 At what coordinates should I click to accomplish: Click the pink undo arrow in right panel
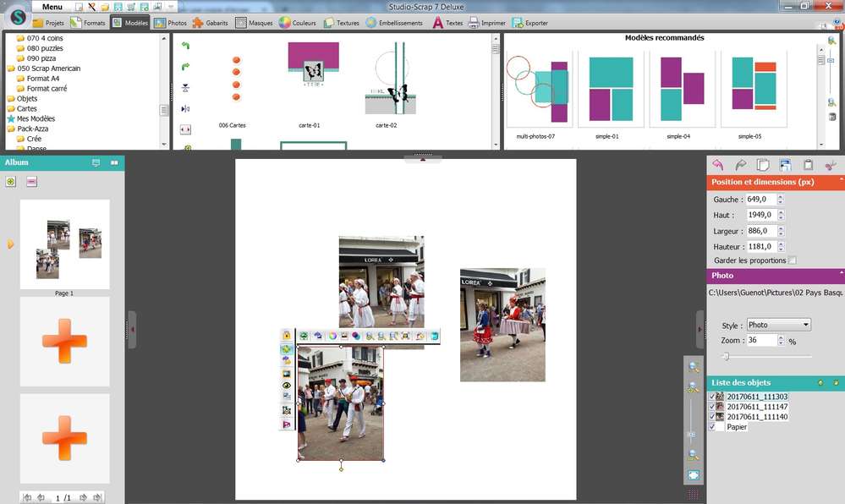click(x=717, y=165)
